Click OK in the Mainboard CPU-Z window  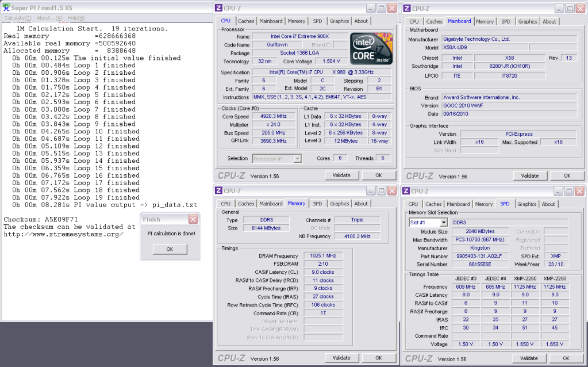point(567,175)
